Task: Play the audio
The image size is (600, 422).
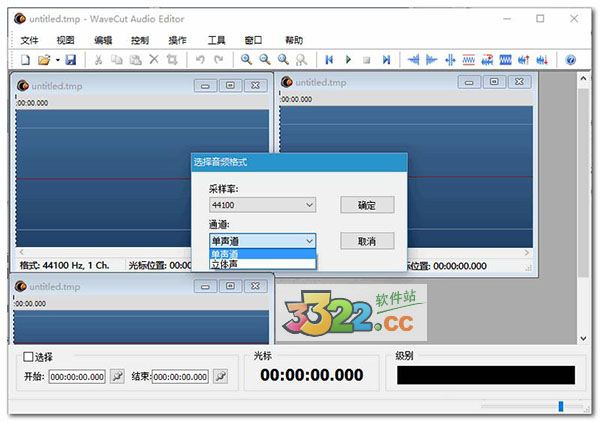Action: coord(348,60)
